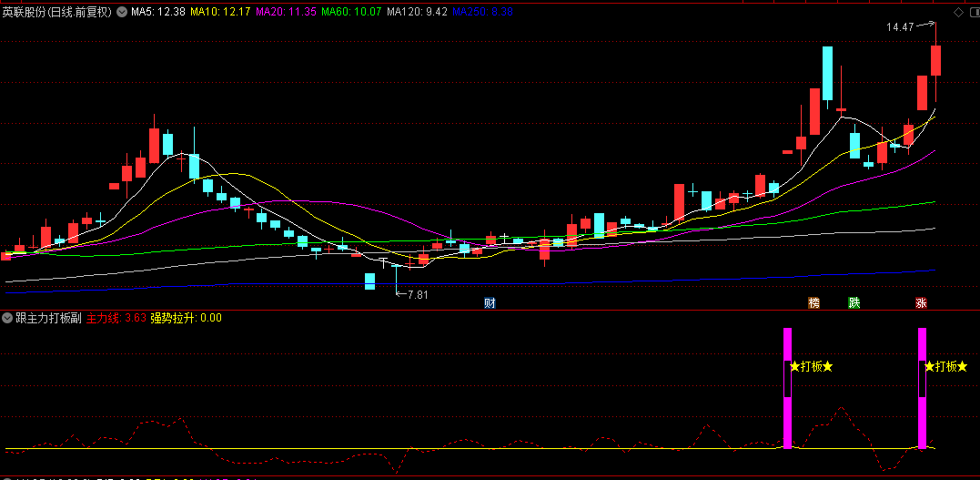Click the rightmost magenta signal bar
This screenshot has height=480, width=980.
click(922, 388)
